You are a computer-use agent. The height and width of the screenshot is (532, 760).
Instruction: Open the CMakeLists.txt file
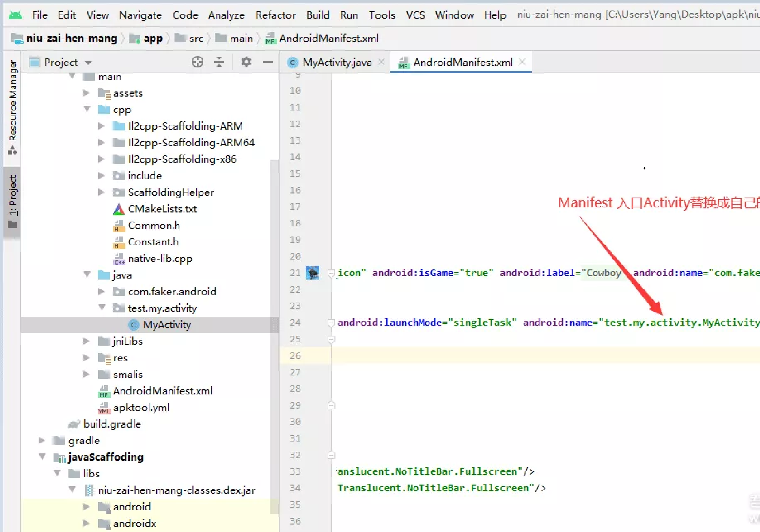(162, 209)
